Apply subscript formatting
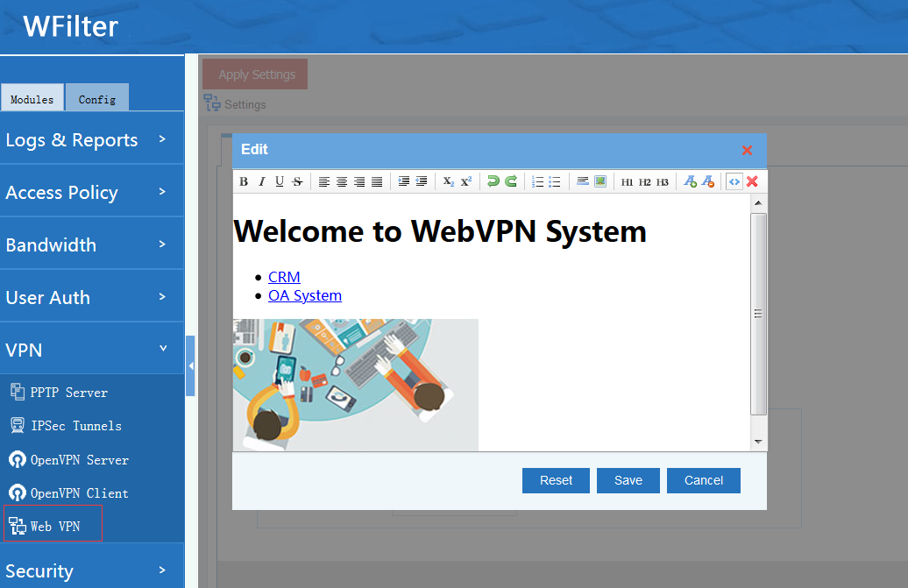Viewport: 908px width, 588px height. pyautogui.click(x=448, y=181)
